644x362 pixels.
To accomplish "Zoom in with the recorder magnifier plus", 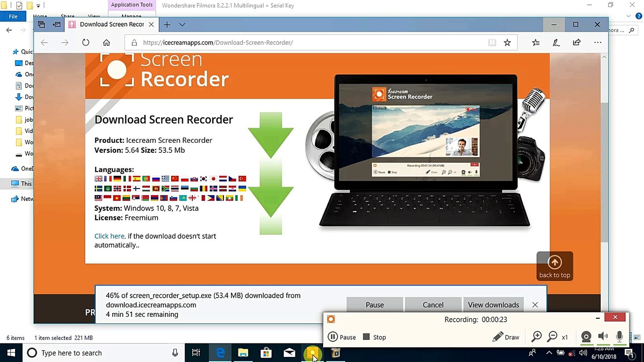I will tap(537, 337).
